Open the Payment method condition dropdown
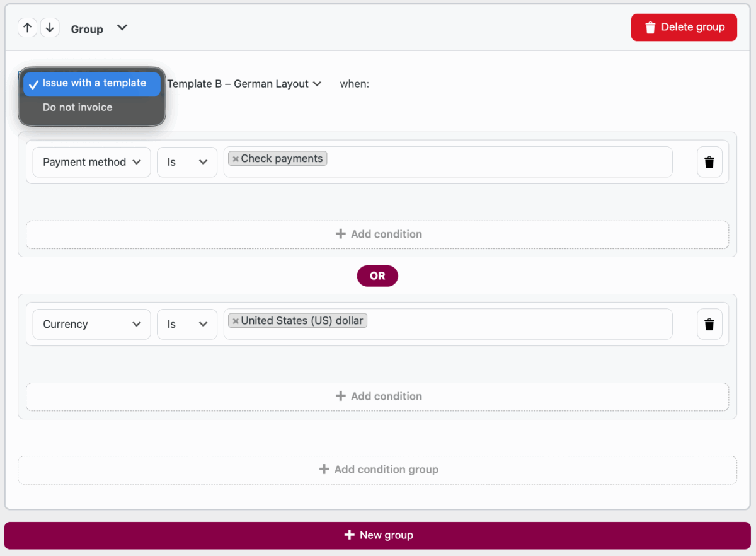Screen dimensions: 756x556 [91, 162]
